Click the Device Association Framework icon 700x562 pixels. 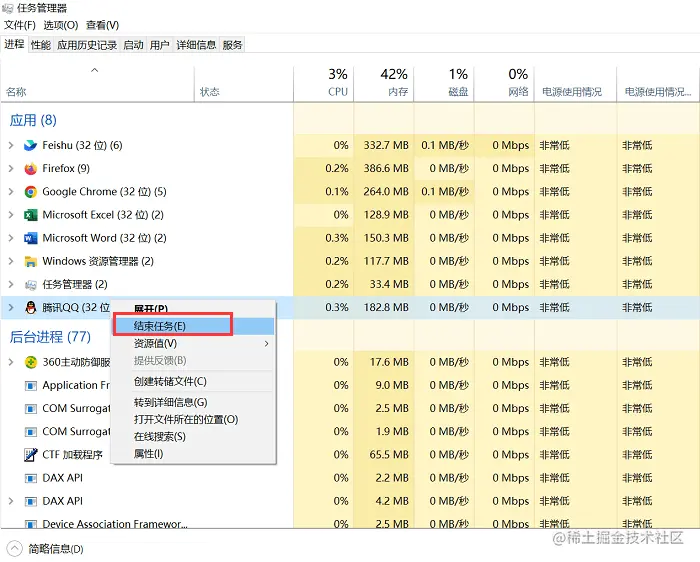(30, 524)
